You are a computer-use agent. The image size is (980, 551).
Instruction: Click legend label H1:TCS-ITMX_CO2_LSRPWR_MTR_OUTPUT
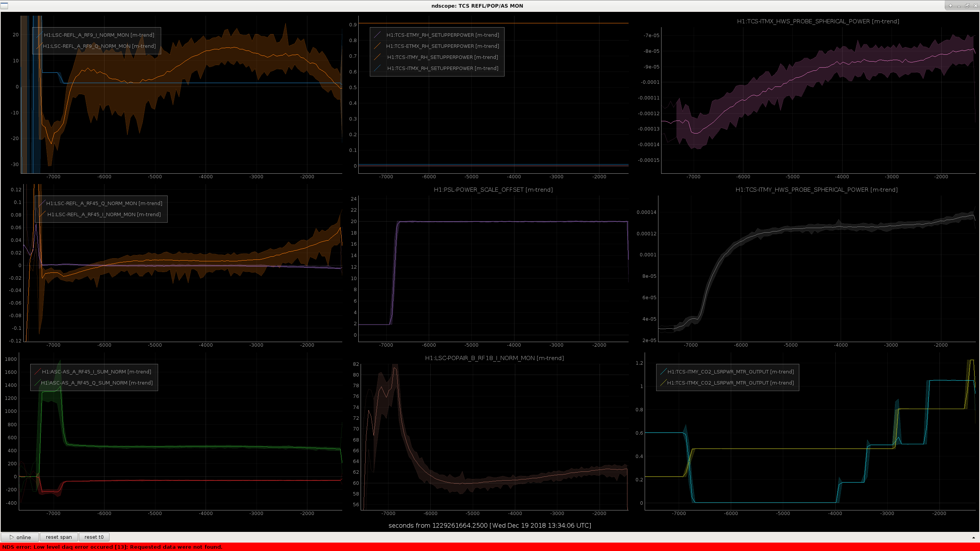tap(731, 383)
